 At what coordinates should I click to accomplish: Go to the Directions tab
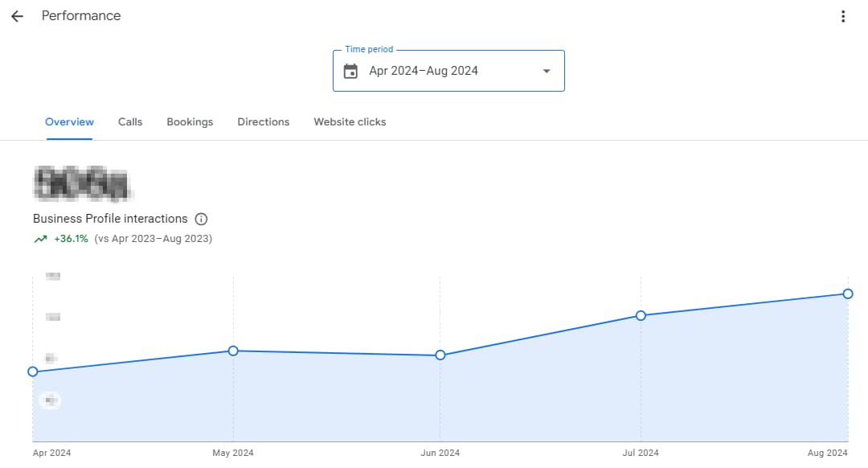[263, 122]
